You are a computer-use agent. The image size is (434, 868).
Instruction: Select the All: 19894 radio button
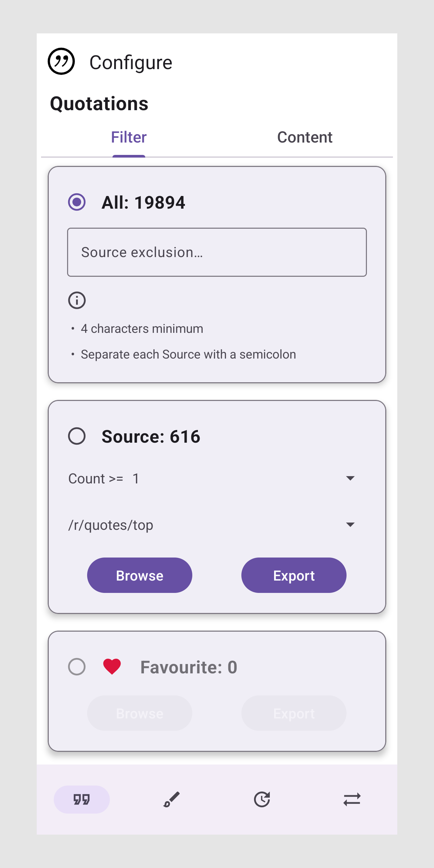[77, 202]
